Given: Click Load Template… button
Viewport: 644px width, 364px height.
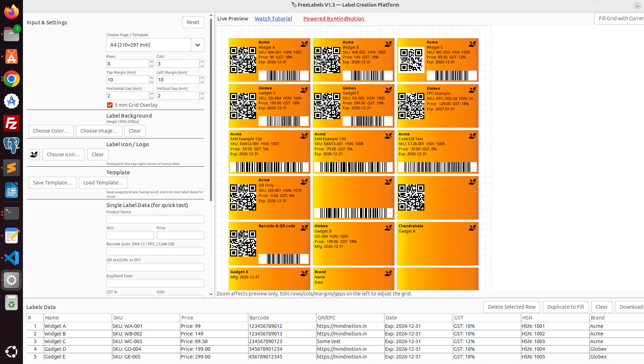Looking at the screenshot, I should click(x=103, y=183).
